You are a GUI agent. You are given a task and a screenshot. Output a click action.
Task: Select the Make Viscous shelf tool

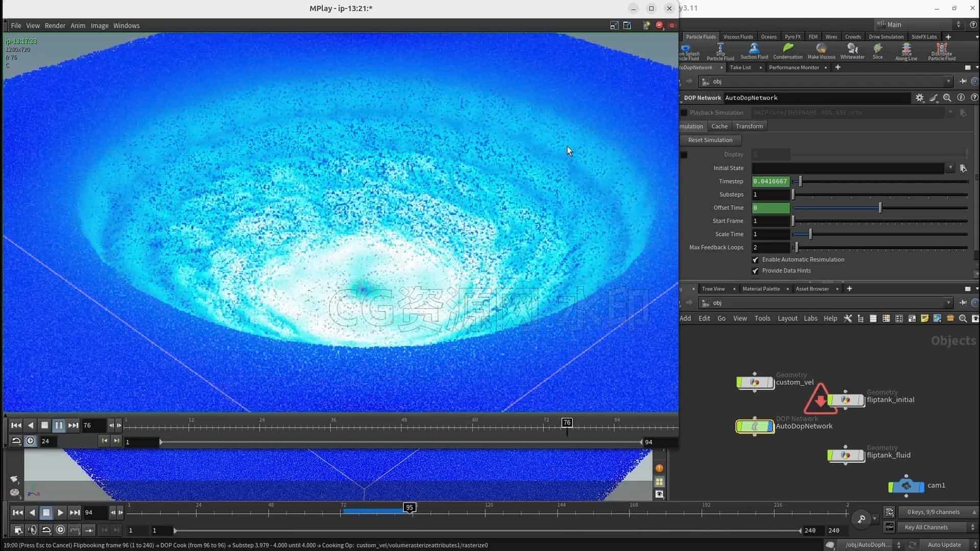click(x=821, y=51)
